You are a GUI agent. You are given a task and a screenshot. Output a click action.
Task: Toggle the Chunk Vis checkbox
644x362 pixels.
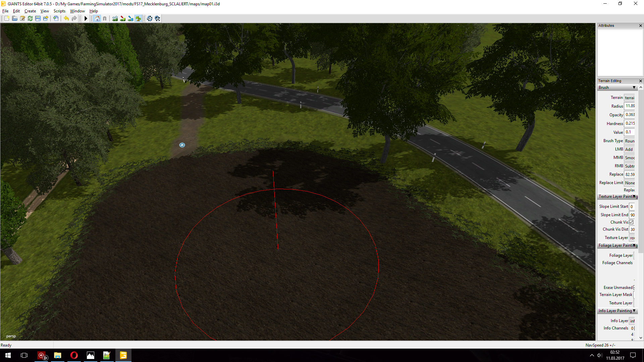(x=631, y=222)
